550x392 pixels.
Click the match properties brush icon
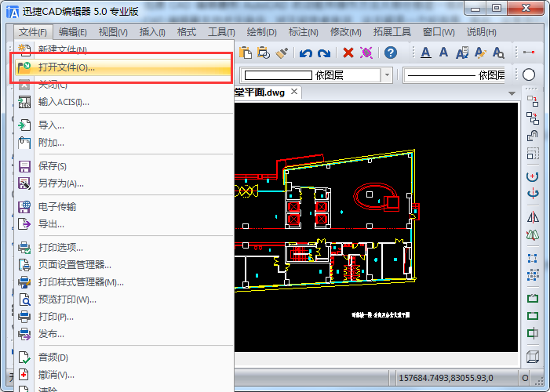coord(282,53)
